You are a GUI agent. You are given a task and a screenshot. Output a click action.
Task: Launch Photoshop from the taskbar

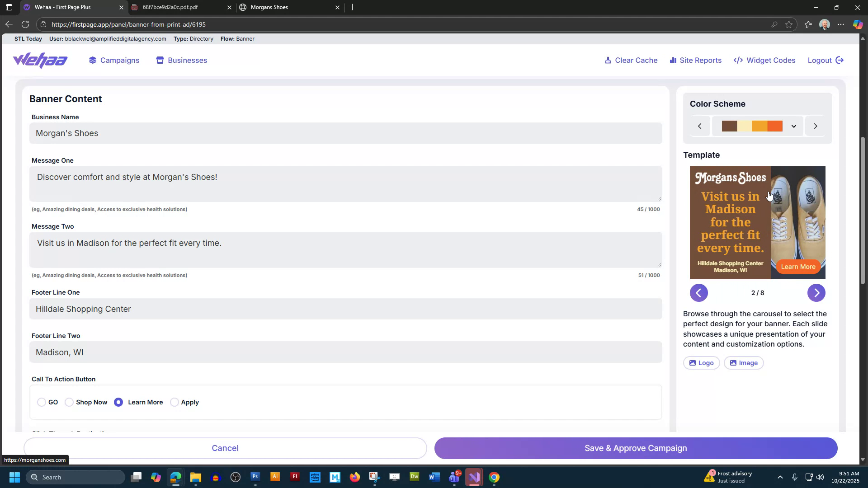click(x=255, y=477)
